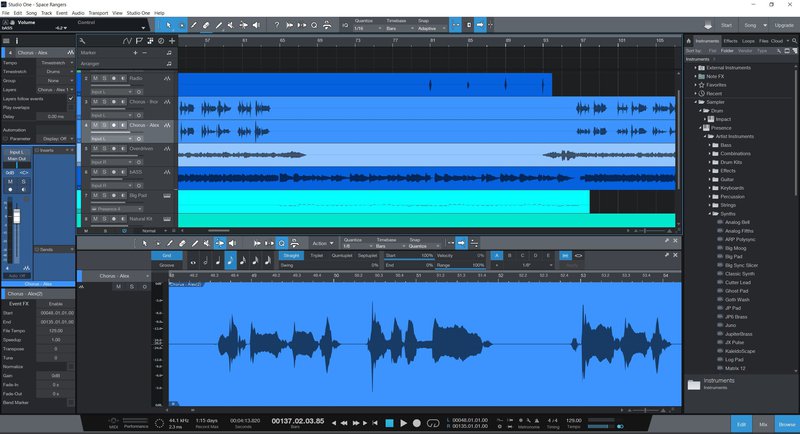Select the Ghost Pad preset in browser

736,291
